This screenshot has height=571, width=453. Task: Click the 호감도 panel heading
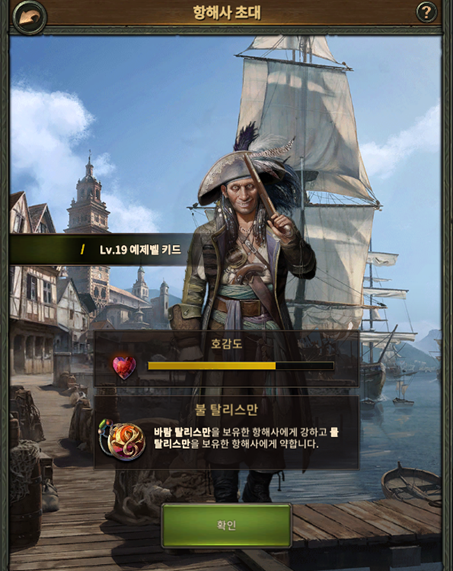226,343
